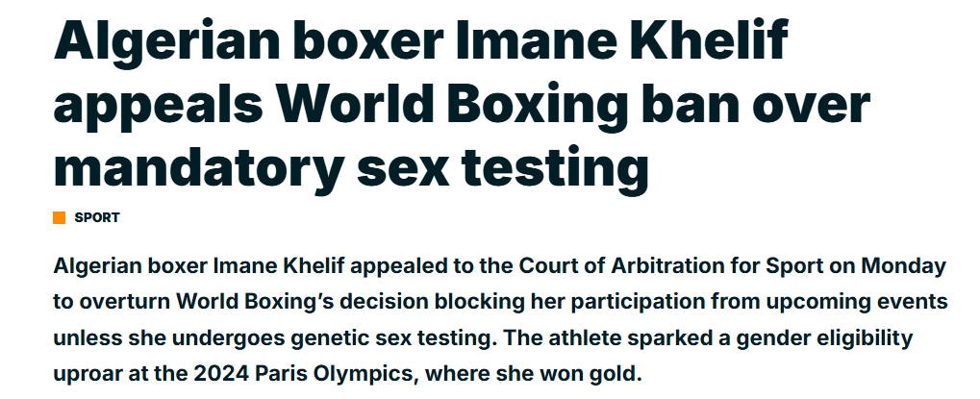The height and width of the screenshot is (399, 980).
Task: Click 'upcoming events' in the summary text
Action: pos(857,304)
